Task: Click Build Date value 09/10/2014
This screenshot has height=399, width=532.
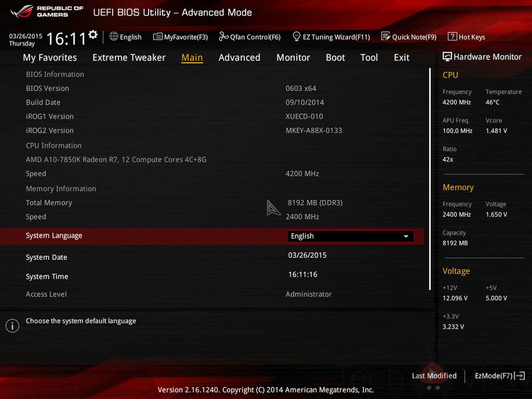Action: click(305, 102)
